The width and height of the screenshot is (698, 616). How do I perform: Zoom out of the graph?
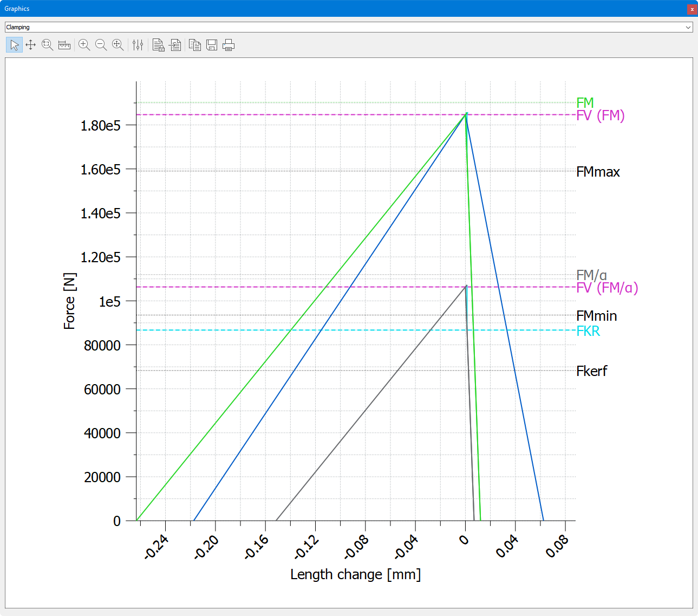(x=101, y=45)
